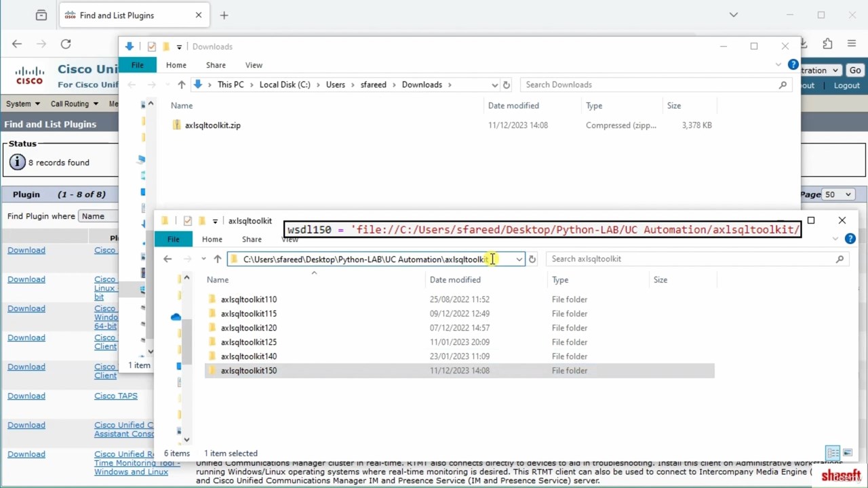Viewport: 868px width, 488px height.
Task: Open Share tab in Downloads window
Action: [216, 65]
